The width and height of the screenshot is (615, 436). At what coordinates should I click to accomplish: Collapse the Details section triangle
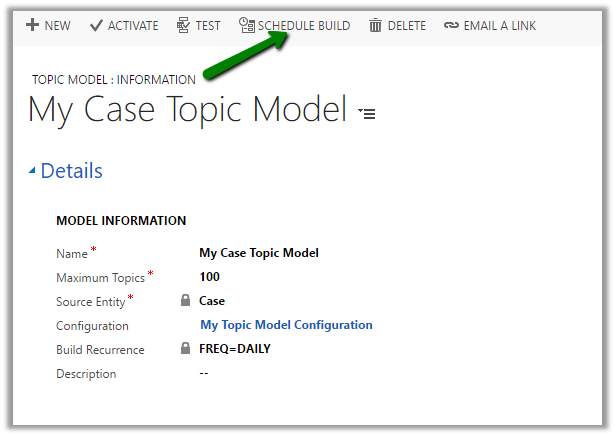pyautogui.click(x=32, y=171)
